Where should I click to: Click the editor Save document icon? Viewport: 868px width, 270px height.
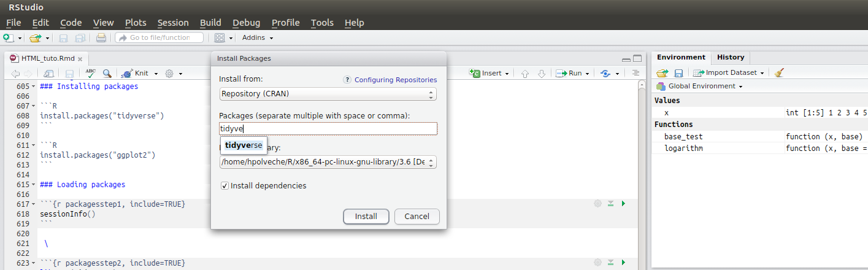(69, 74)
